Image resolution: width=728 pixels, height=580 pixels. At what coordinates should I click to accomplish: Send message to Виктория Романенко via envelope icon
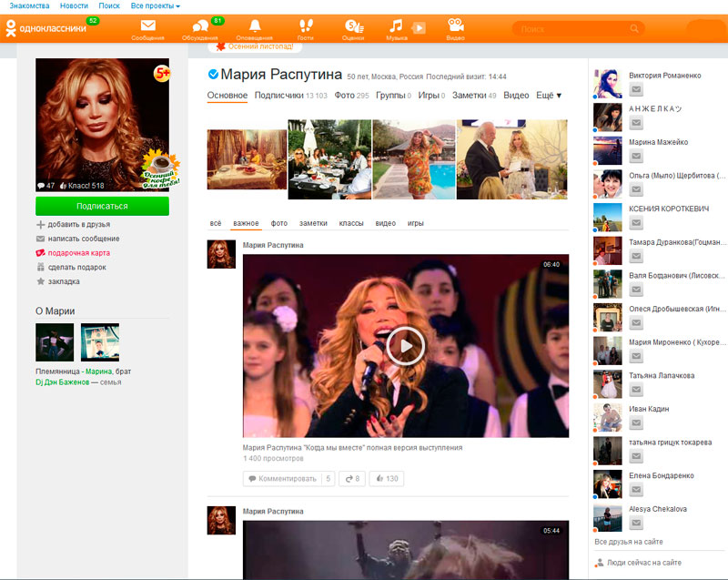click(x=636, y=89)
